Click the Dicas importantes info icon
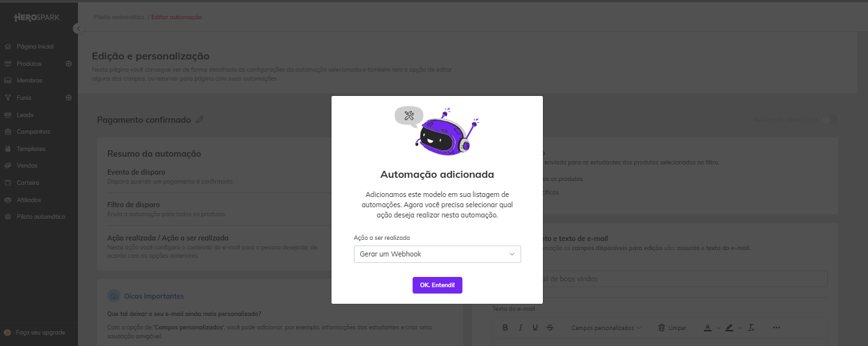 click(x=114, y=296)
